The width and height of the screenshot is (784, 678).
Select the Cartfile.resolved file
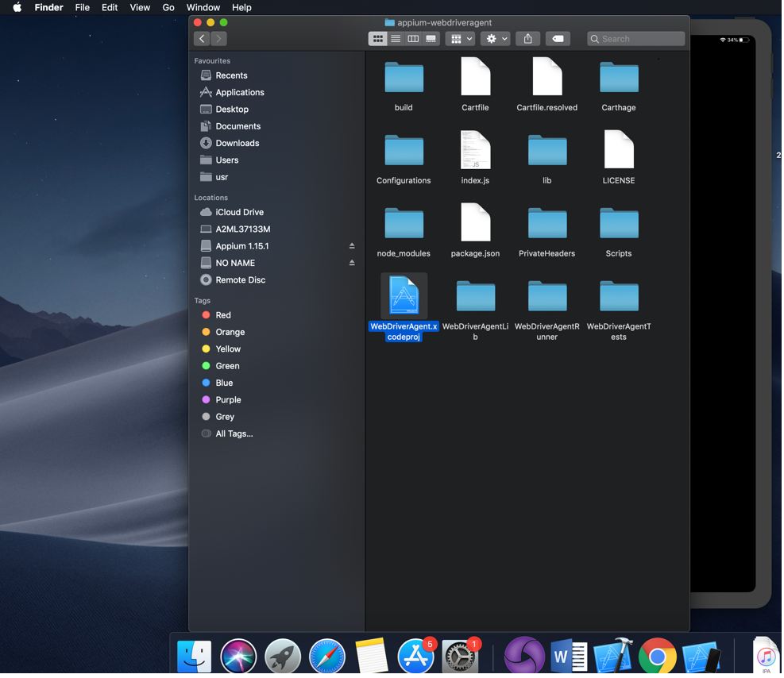click(x=547, y=76)
